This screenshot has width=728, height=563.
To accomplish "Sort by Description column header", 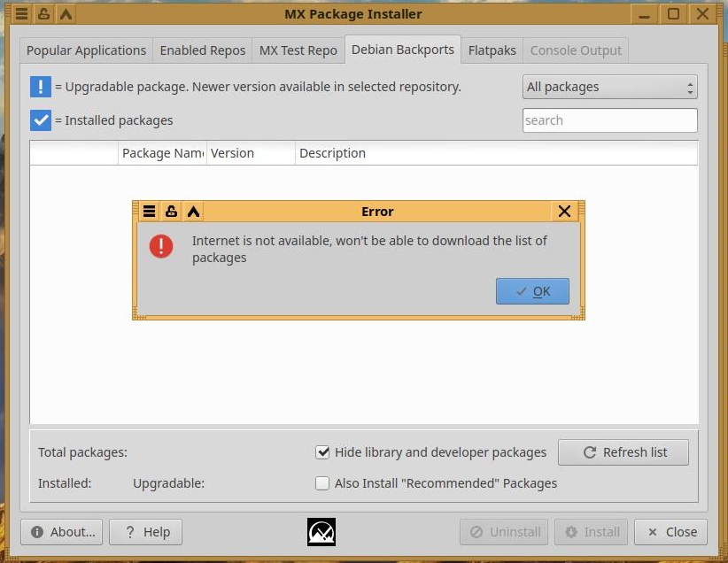I will click(496, 153).
